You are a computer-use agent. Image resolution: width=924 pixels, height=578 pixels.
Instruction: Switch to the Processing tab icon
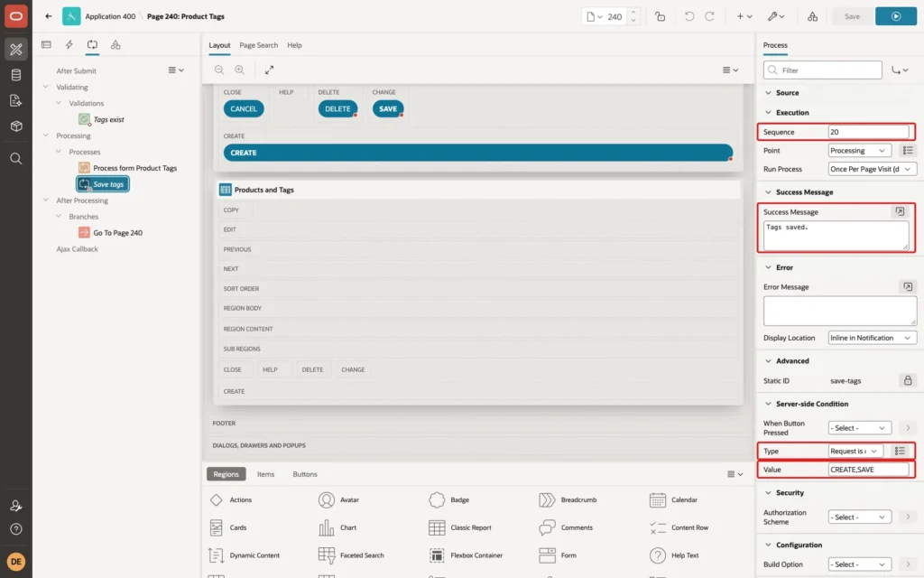(92, 45)
